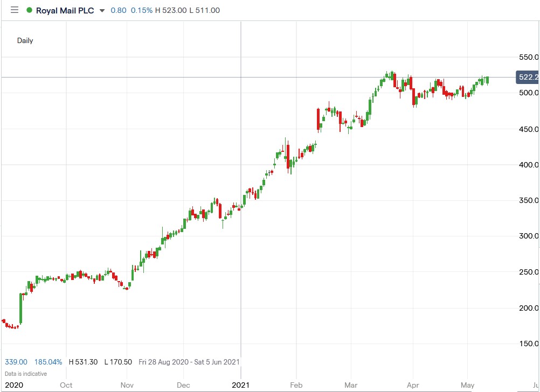540x392 pixels.
Task: Click the May label on the time axis
Action: tap(467, 385)
